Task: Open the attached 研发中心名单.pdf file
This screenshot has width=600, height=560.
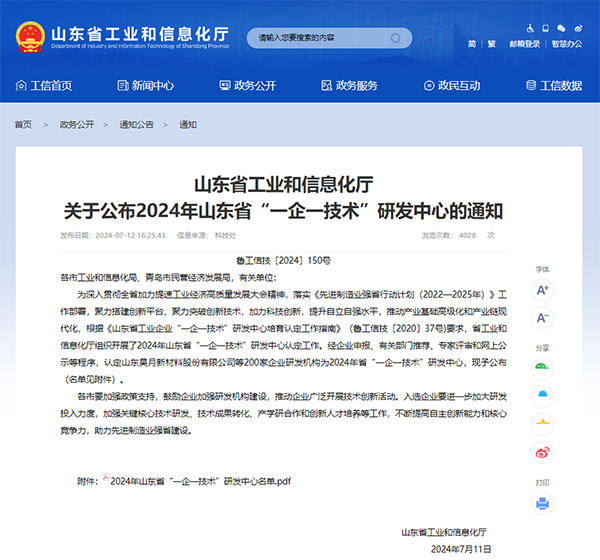Action: 200,481
